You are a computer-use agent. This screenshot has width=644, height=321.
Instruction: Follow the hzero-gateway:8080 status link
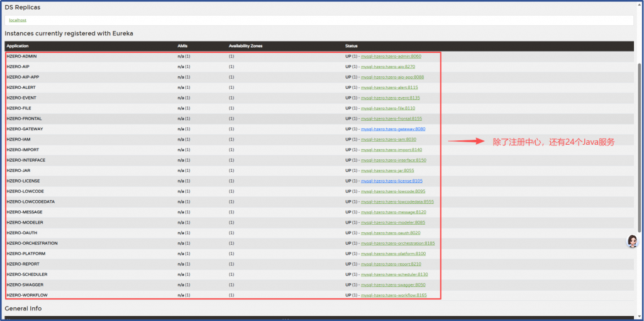coord(392,129)
